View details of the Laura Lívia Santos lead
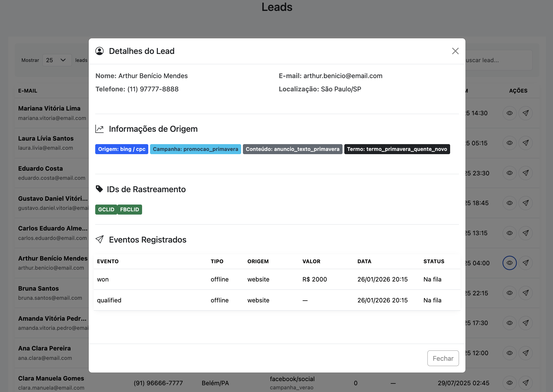This screenshot has width=553, height=392. pyautogui.click(x=509, y=143)
